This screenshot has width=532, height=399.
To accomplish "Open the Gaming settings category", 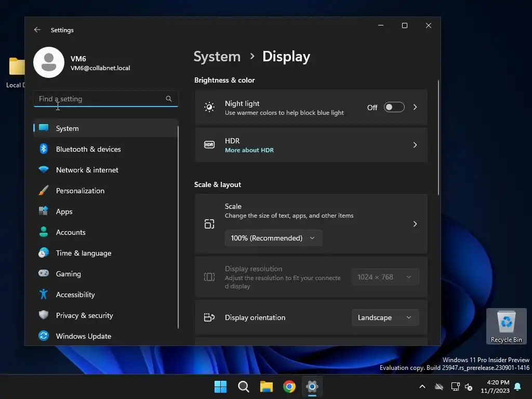I will [105, 273].
